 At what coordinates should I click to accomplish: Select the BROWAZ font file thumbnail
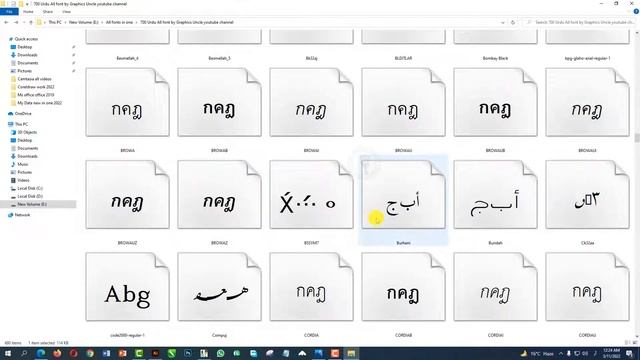(x=220, y=194)
